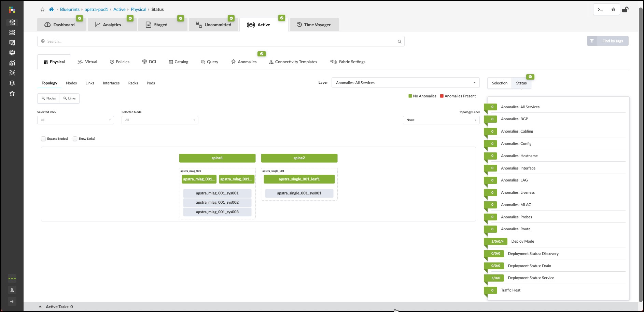Expand sidebar with arrow icon
Image resolution: width=644 pixels, height=312 pixels.
coord(12,301)
